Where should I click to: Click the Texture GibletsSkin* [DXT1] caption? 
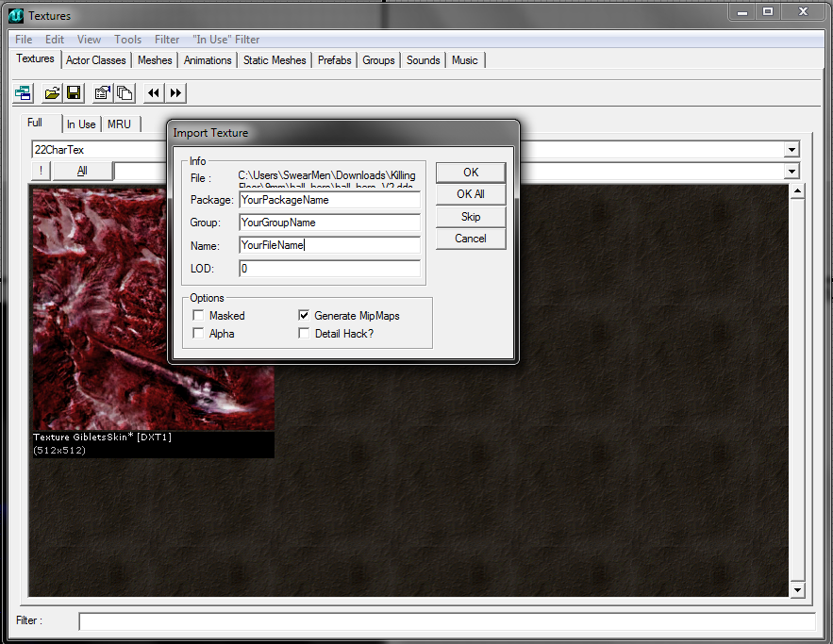pyautogui.click(x=102, y=437)
